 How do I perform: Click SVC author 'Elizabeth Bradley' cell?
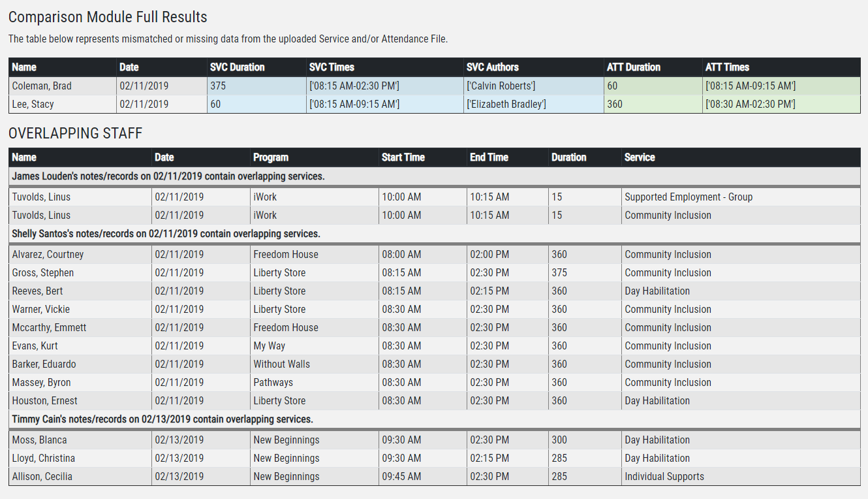pyautogui.click(x=534, y=105)
